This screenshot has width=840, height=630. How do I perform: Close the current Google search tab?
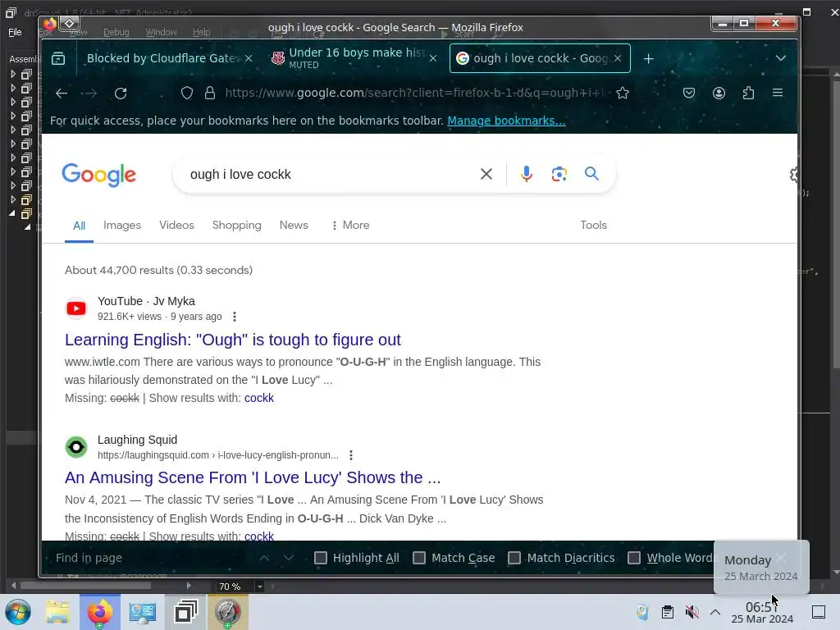point(618,58)
